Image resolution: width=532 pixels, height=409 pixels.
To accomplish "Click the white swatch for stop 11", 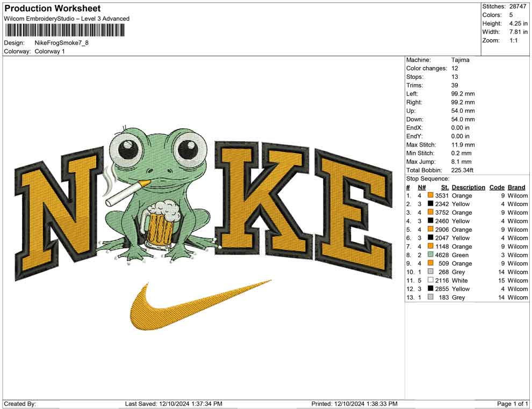I will coord(430,280).
